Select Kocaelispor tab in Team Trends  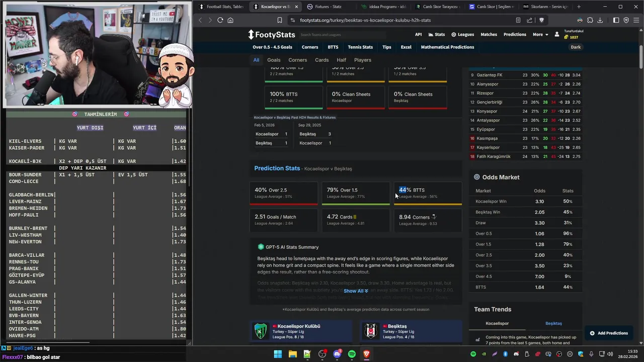497,323
